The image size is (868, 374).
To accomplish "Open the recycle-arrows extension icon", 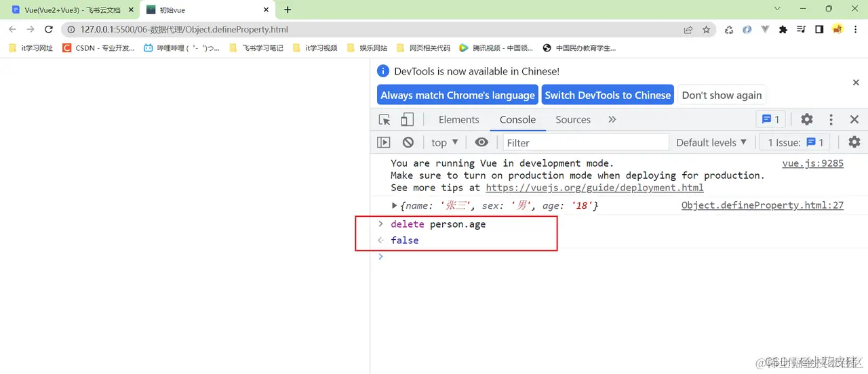I will point(729,30).
